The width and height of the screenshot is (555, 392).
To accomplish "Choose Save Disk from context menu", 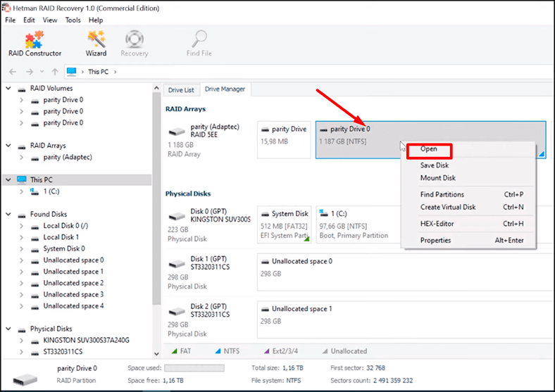I will point(435,165).
